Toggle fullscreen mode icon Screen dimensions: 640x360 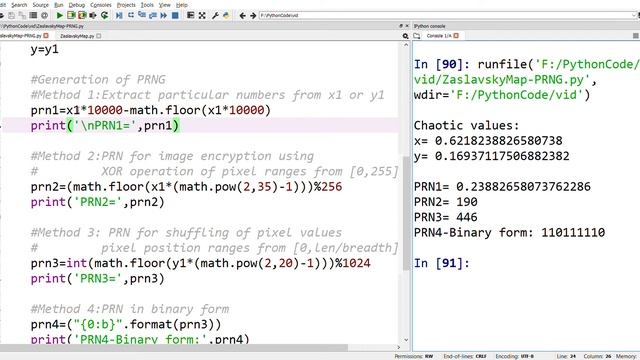(202, 16)
